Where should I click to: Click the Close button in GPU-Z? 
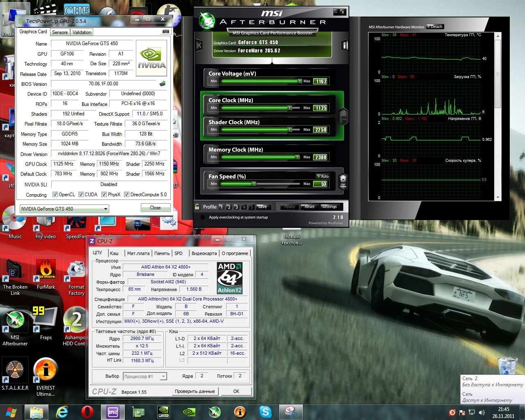[x=155, y=208]
